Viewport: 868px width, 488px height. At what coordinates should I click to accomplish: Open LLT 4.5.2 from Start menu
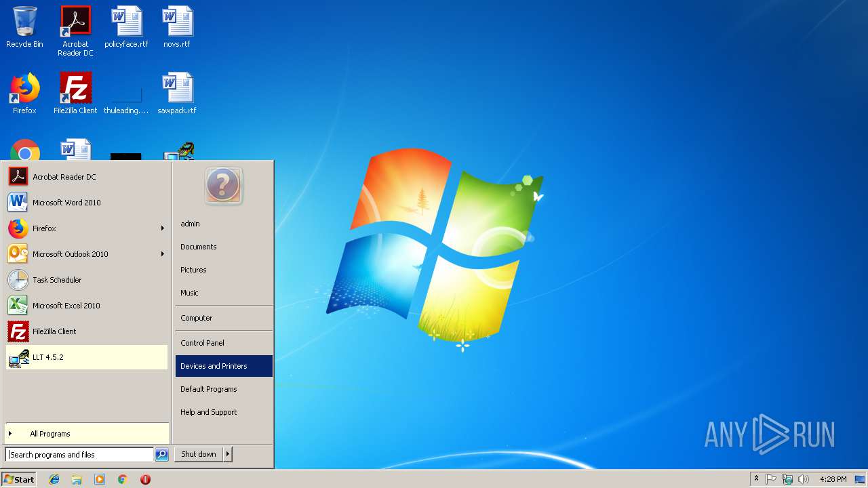(87, 357)
